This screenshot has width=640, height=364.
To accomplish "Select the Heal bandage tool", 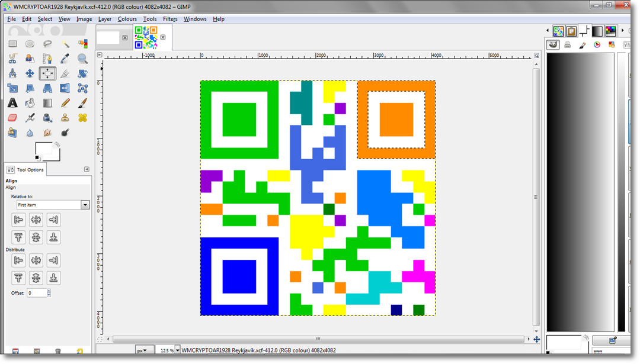I will (x=82, y=118).
